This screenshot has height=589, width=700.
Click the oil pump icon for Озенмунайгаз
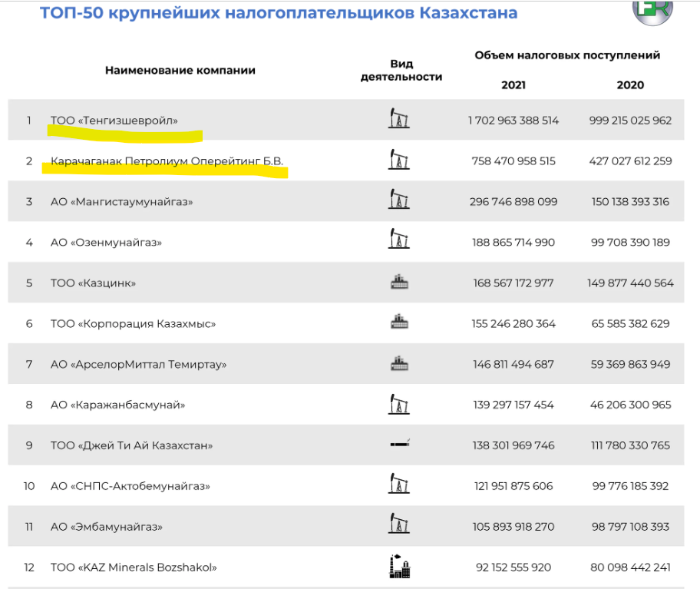(x=399, y=239)
